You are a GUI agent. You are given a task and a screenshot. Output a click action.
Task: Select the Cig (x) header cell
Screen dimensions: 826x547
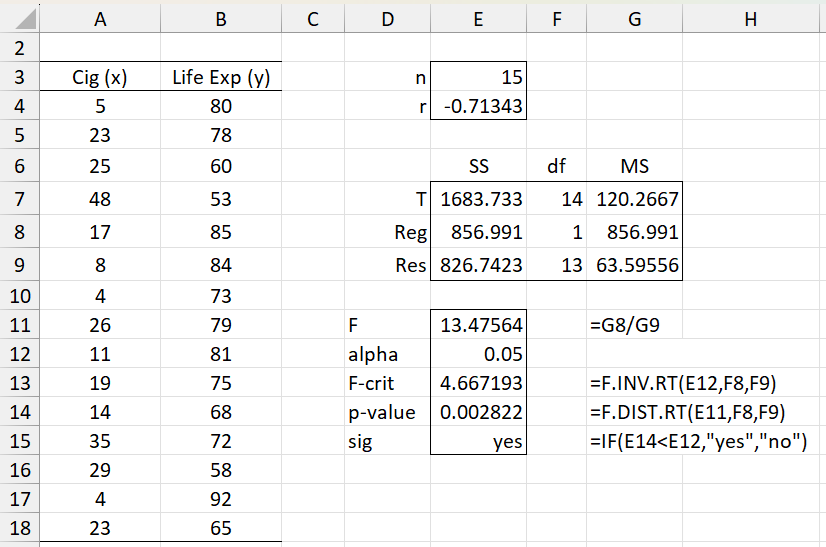point(99,78)
